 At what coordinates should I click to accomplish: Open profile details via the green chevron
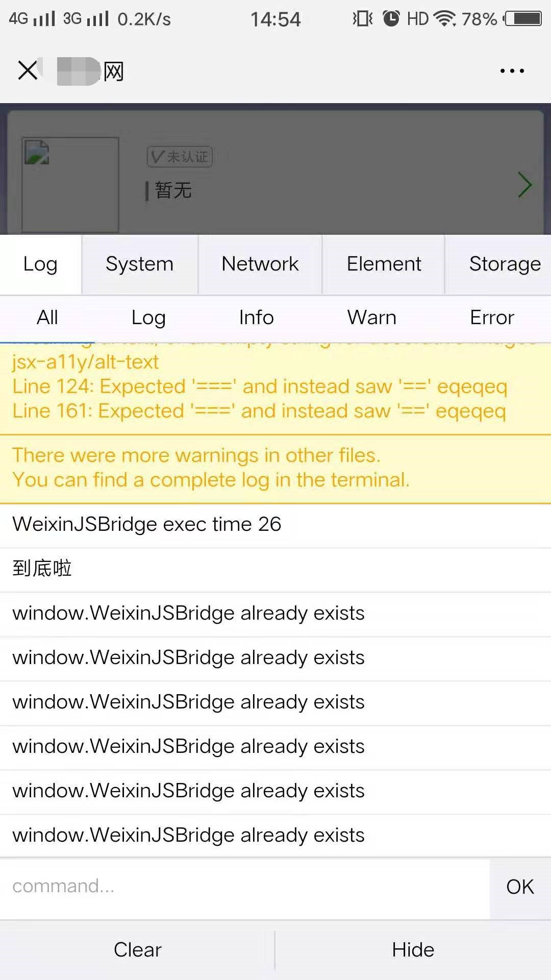(x=525, y=185)
